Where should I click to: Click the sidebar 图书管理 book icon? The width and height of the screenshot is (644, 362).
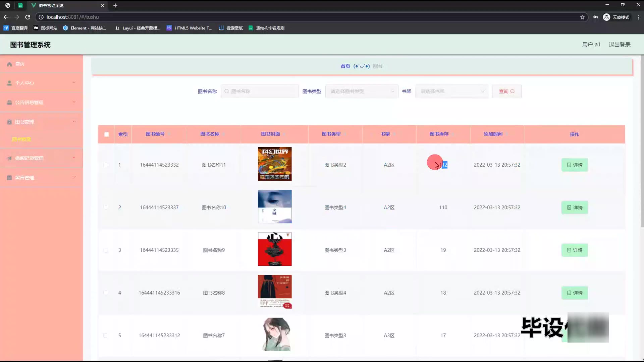click(x=9, y=122)
